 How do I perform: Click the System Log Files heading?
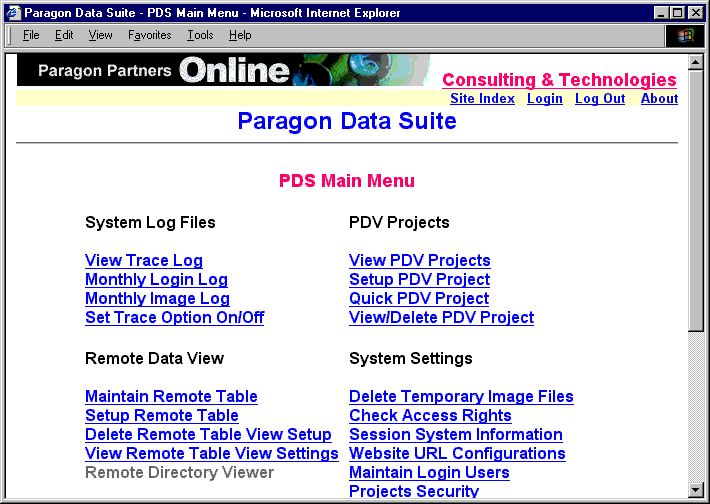point(150,222)
